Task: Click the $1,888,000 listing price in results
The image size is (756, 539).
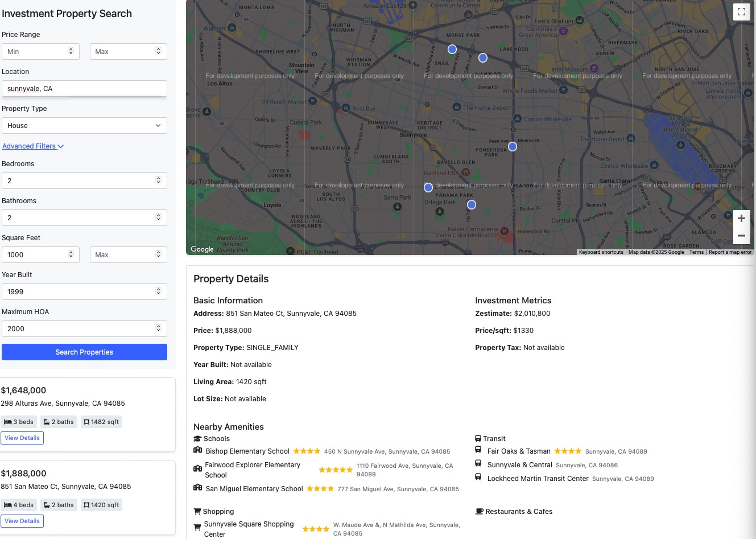Action: [23, 474]
